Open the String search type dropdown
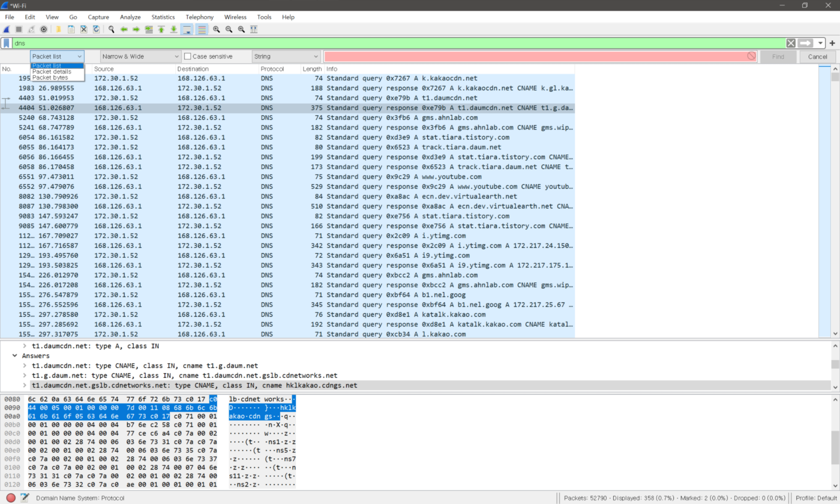 pos(286,56)
